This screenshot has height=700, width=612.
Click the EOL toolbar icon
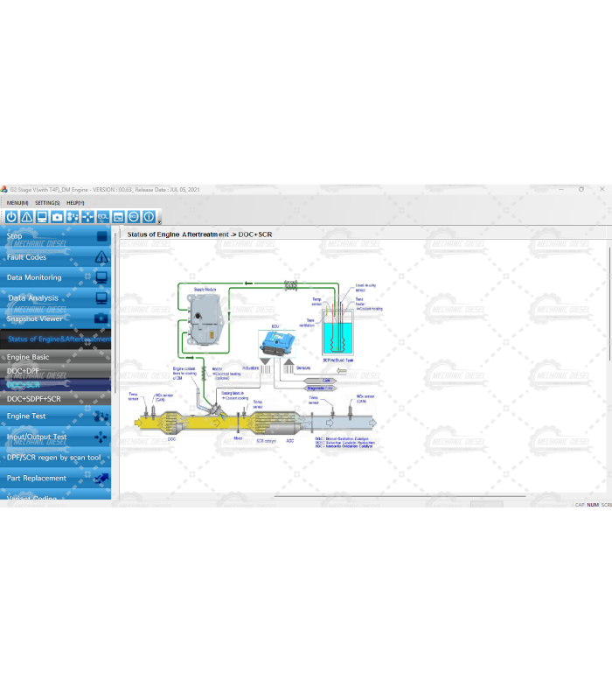point(102,217)
